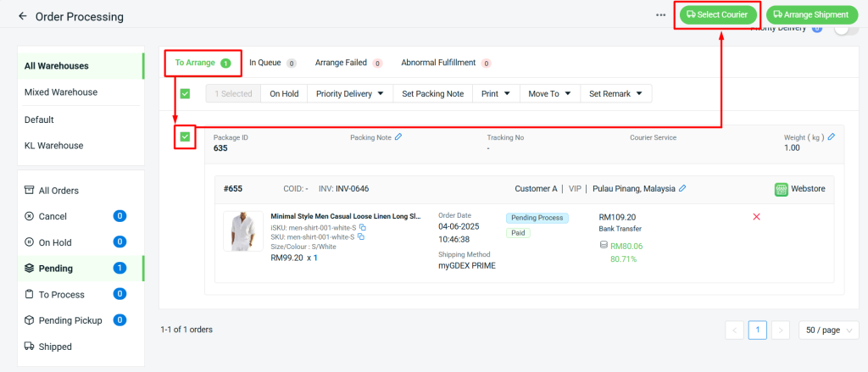Screen dimensions: 868x372
Task: Change the 50 / page size selector
Action: click(x=829, y=330)
